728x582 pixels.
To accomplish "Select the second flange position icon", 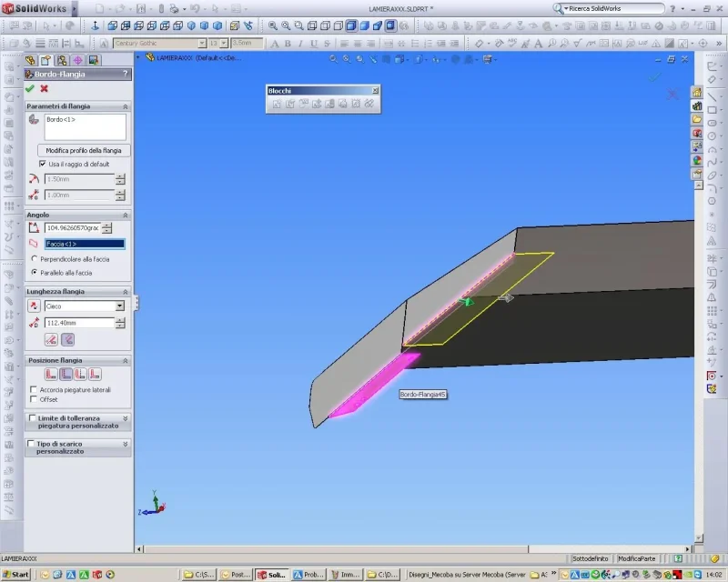I will click(x=66, y=374).
